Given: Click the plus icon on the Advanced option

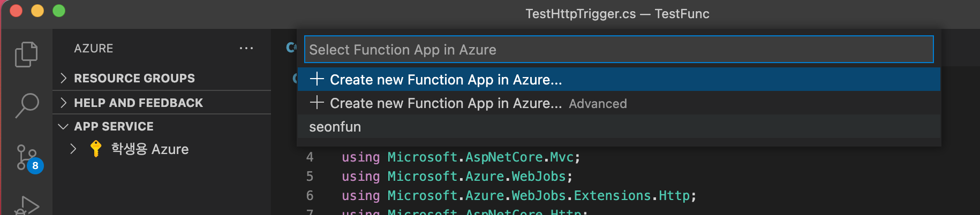Looking at the screenshot, I should (317, 103).
